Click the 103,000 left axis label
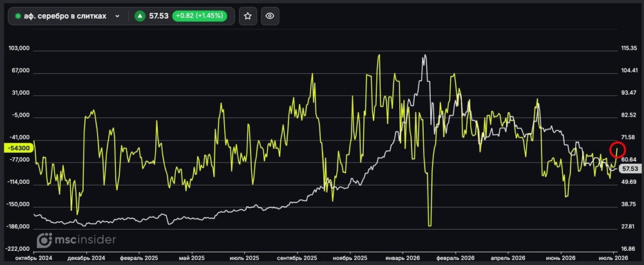644x265 pixels. tap(19, 48)
